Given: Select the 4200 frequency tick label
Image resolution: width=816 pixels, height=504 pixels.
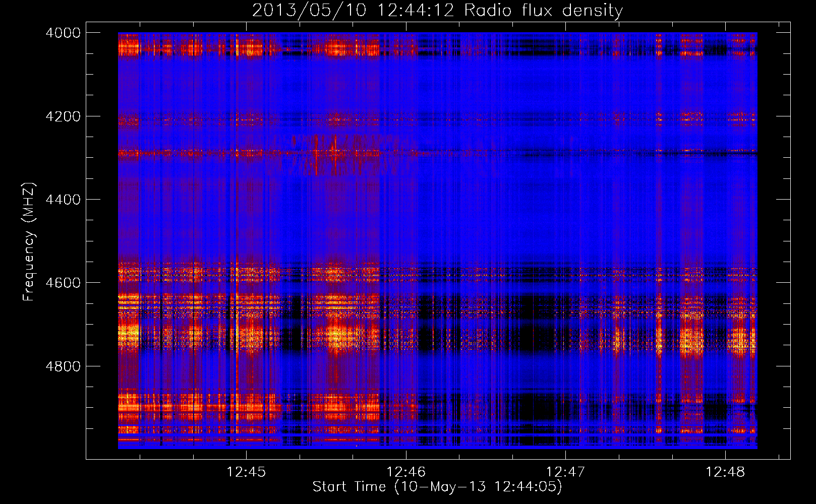Looking at the screenshot, I should 63,116.
